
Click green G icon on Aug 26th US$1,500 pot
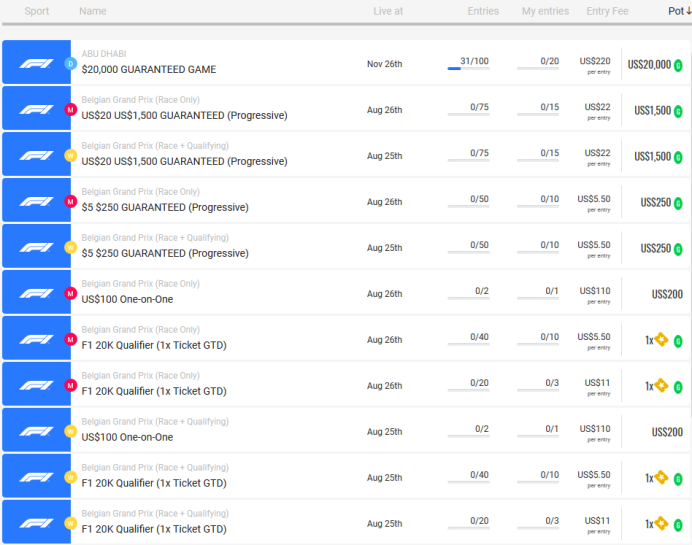678,112
